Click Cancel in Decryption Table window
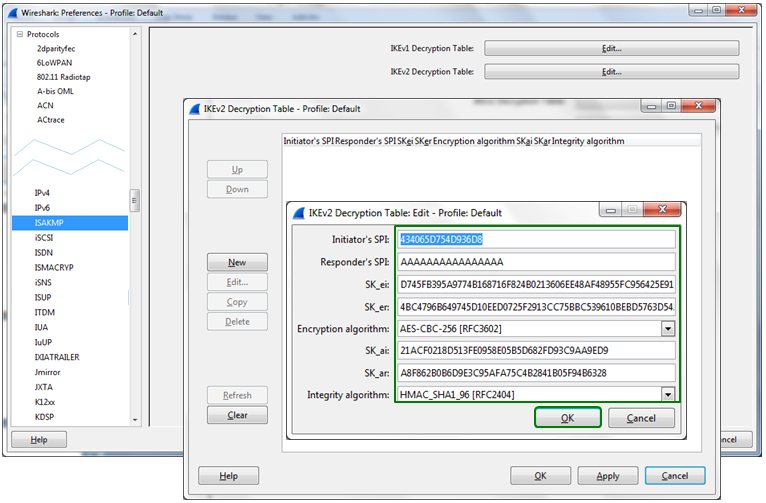The image size is (766, 503). 675,476
